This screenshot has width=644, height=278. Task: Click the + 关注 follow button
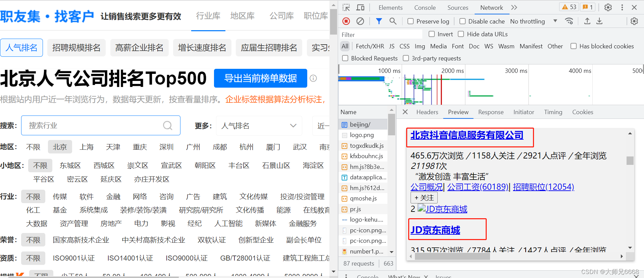point(424,198)
